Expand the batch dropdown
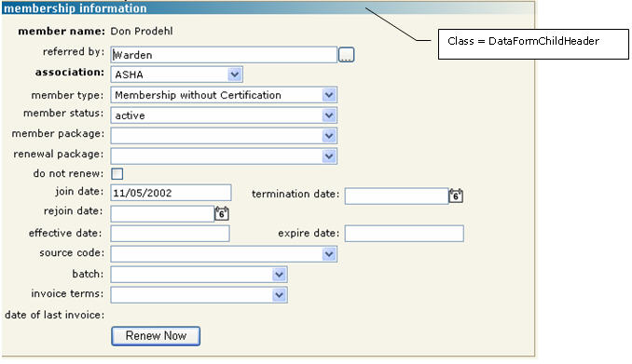This screenshot has height=364, width=632. 199,275
